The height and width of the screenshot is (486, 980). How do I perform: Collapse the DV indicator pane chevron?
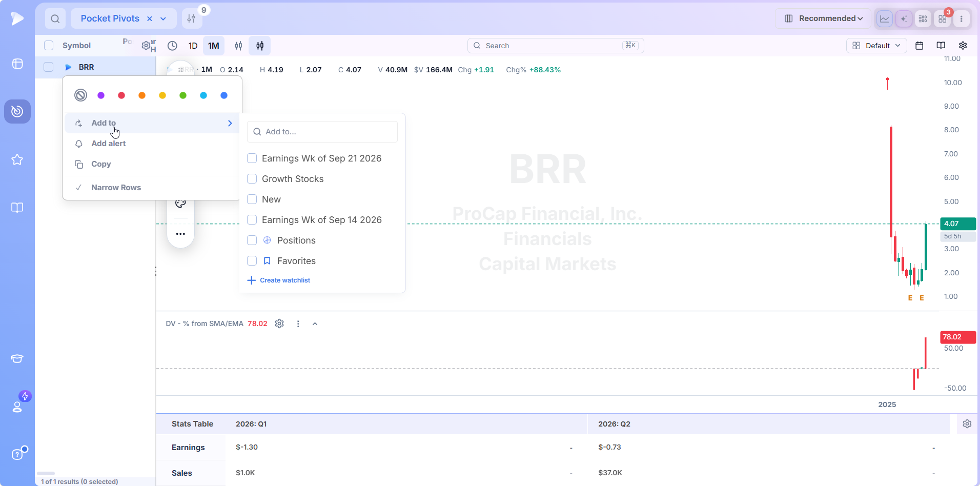point(315,324)
